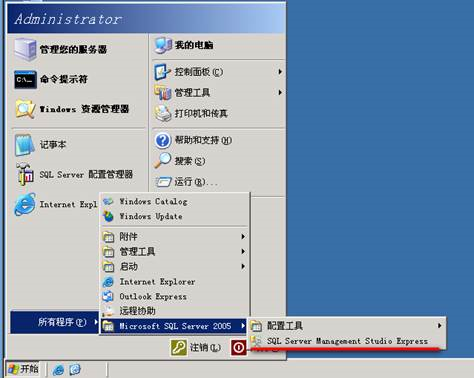Expand the 启动 submenu arrow

coord(243,266)
